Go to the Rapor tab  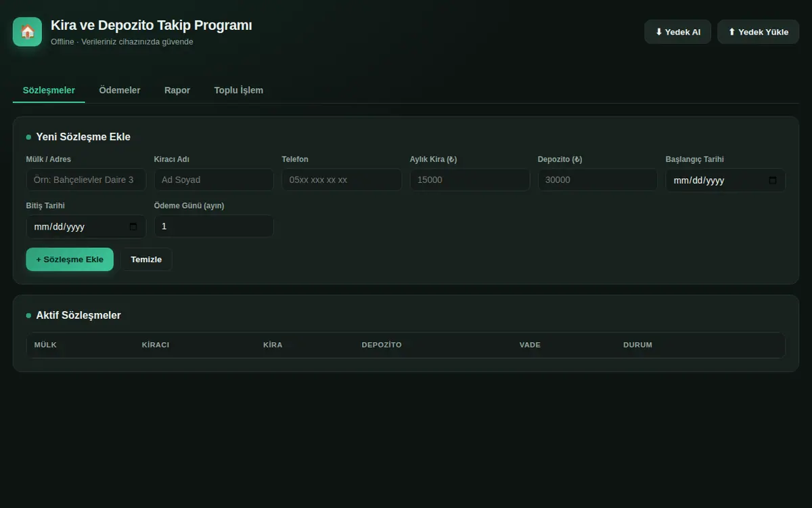[177, 90]
